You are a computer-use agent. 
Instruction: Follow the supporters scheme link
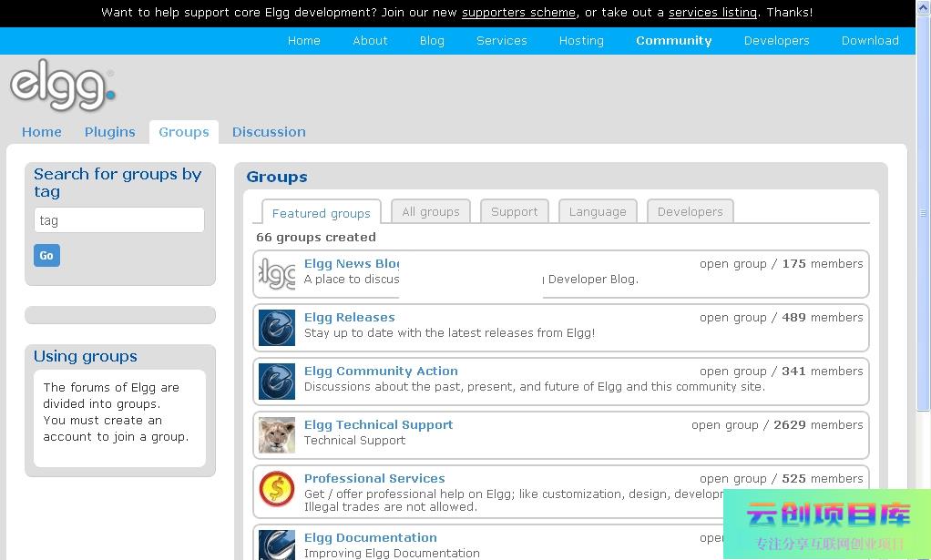pos(518,13)
